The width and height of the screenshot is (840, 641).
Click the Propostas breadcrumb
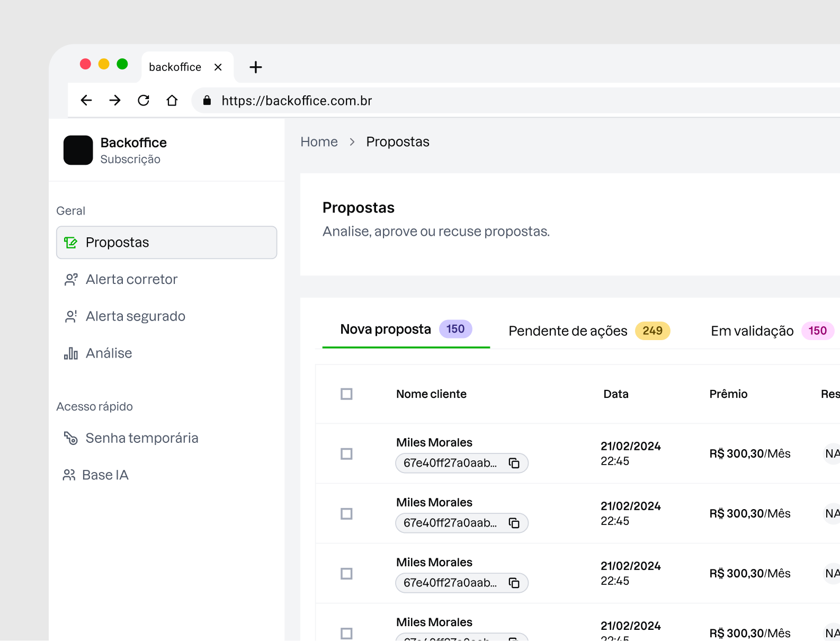(398, 142)
